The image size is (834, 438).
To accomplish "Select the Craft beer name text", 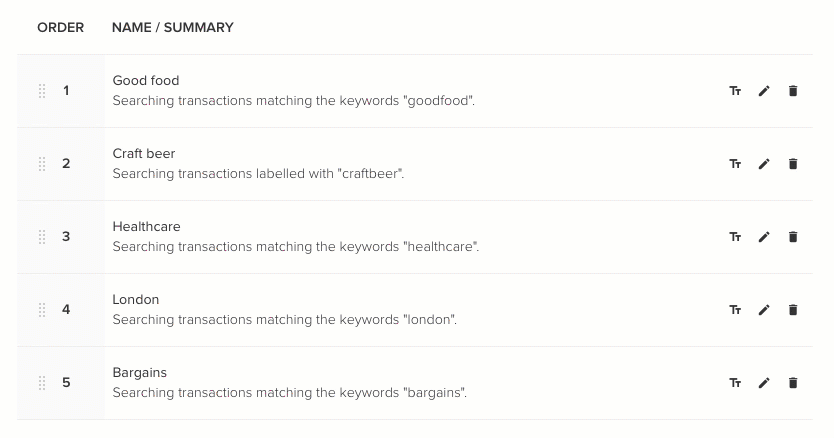I will (x=144, y=153).
